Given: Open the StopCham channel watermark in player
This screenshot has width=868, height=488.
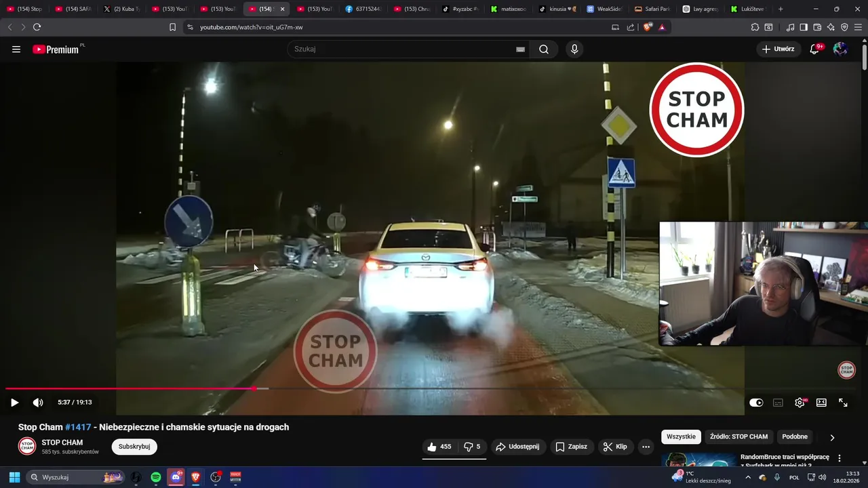Looking at the screenshot, I should (x=846, y=369).
